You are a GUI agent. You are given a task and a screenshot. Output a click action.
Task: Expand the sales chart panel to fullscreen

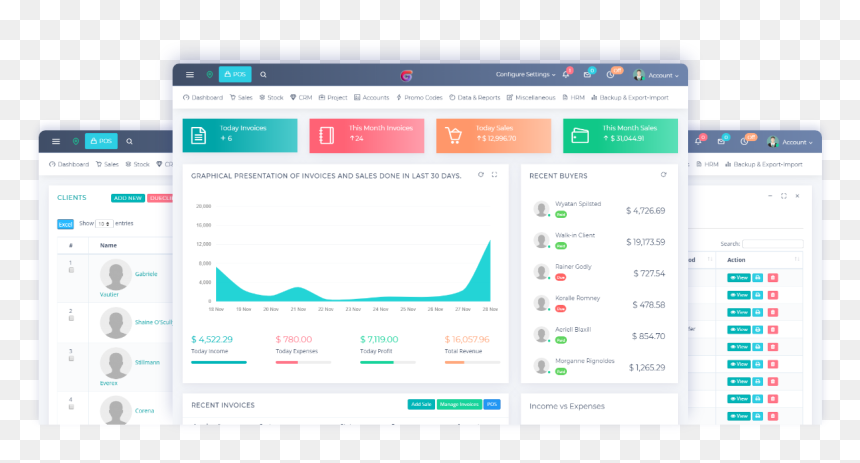pos(494,175)
